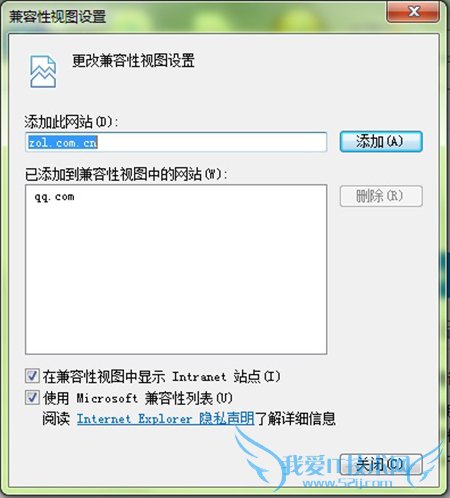450x498 pixels.
Task: Focus the zol.com.cn website input field
Action: tap(176, 142)
